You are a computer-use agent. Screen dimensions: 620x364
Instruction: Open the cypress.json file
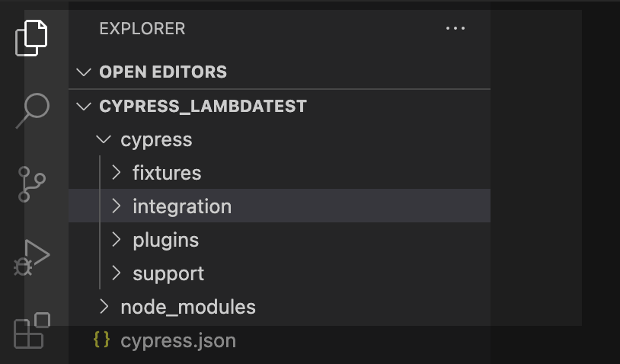pos(177,340)
